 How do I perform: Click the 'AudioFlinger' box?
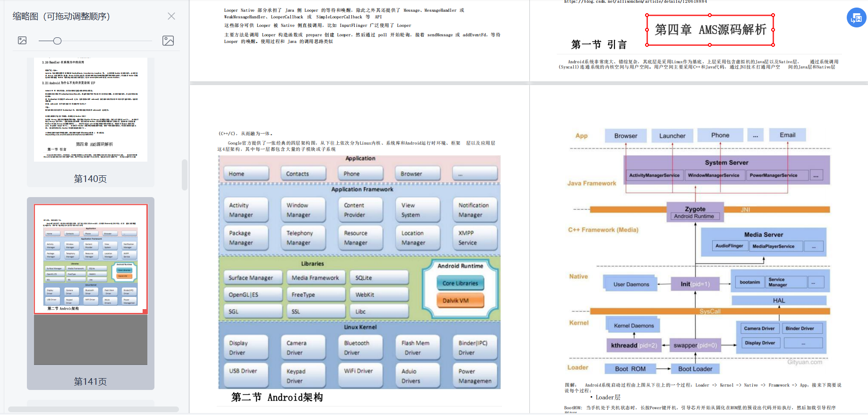coord(729,246)
